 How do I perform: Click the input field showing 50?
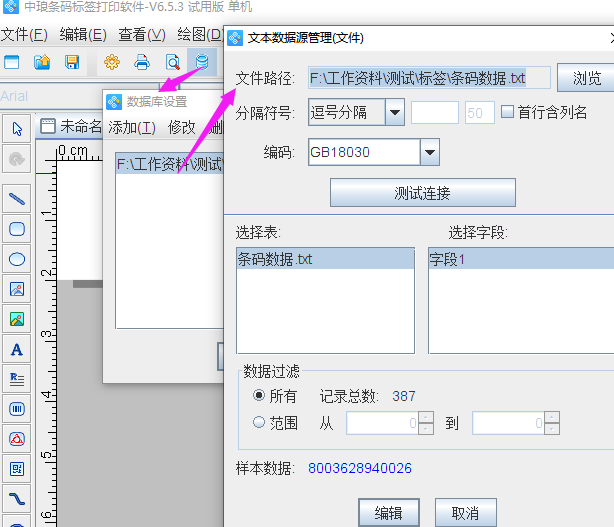[479, 113]
